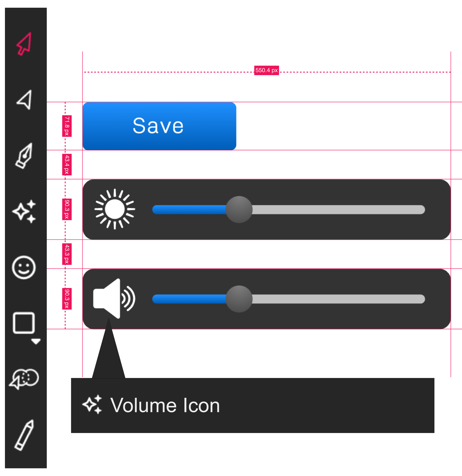Choose the Pen nib tool
The image size is (462, 476).
click(24, 156)
